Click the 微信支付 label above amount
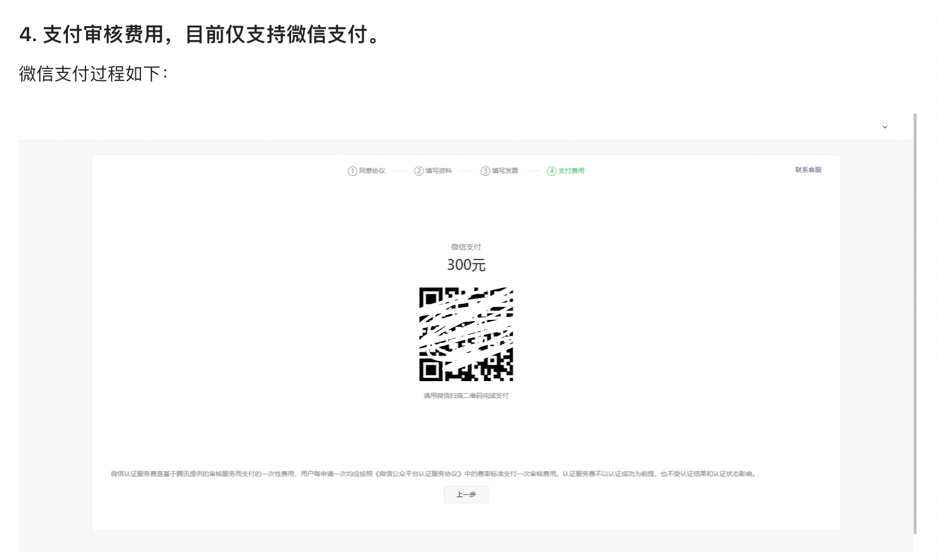 (x=466, y=247)
